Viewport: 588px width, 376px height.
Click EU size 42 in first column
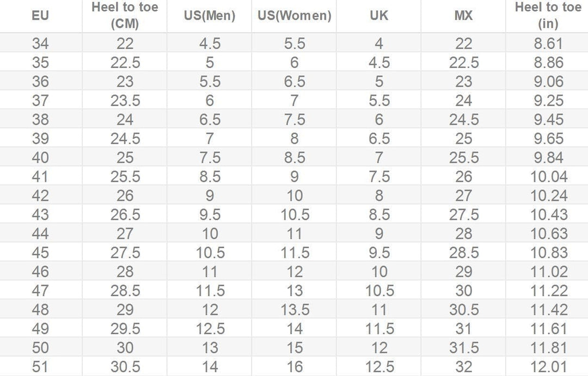pyautogui.click(x=40, y=196)
